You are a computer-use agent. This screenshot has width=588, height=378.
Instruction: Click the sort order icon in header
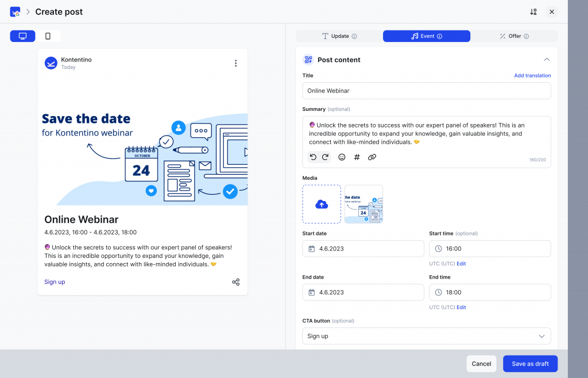(x=533, y=11)
